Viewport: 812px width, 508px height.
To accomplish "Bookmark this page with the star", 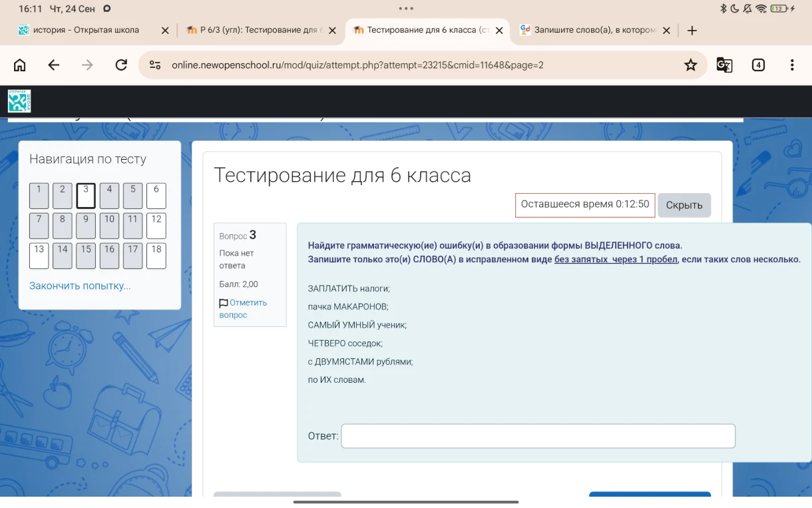I will click(691, 65).
